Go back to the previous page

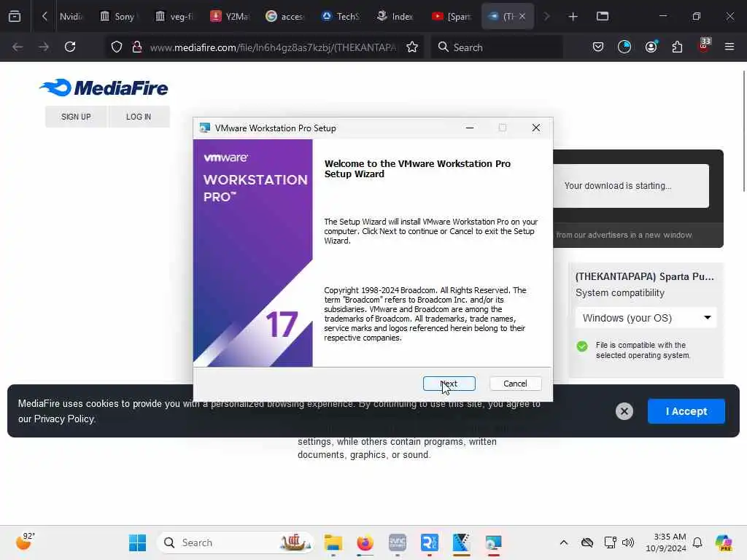(x=18, y=47)
